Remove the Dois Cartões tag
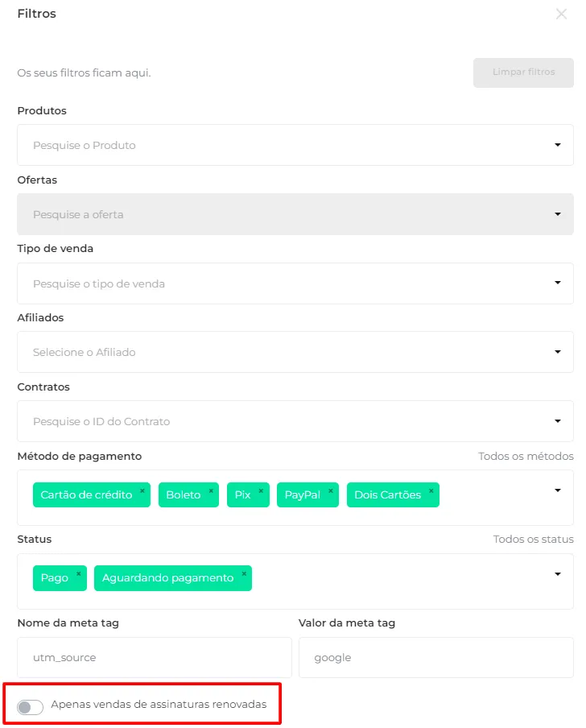Screen dimensions: 586x728 coord(431,490)
